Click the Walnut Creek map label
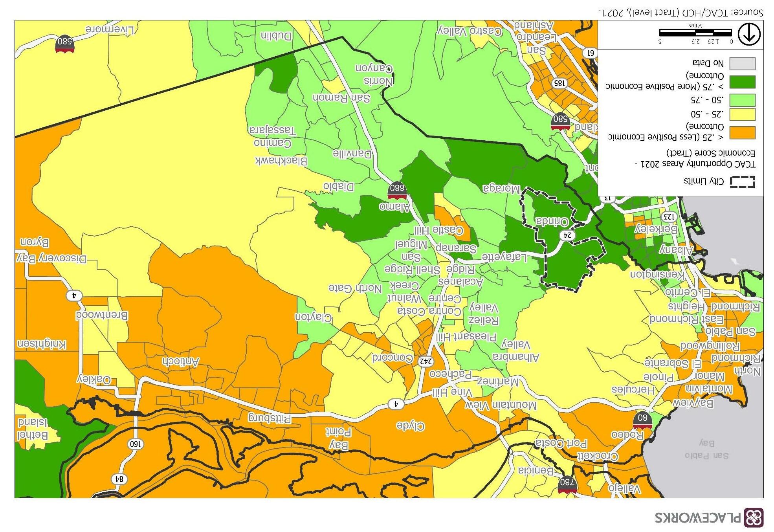The image size is (774, 532). (x=404, y=292)
